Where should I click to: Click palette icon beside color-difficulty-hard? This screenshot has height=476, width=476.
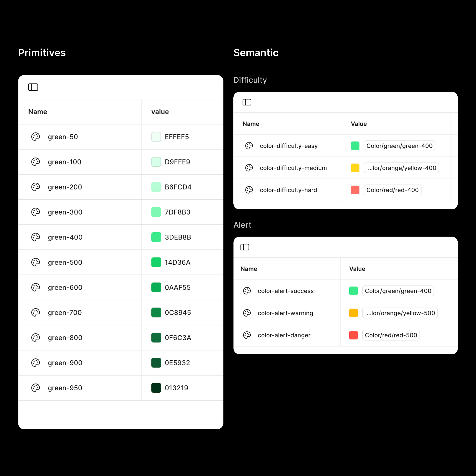click(249, 190)
